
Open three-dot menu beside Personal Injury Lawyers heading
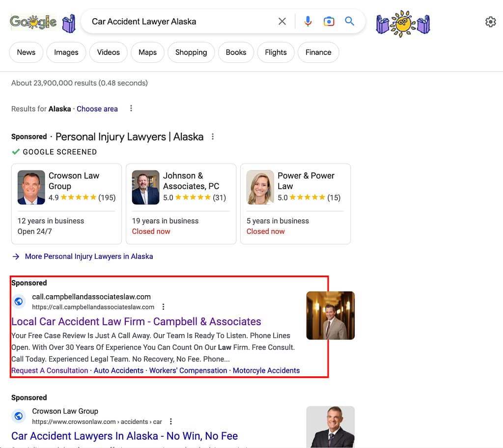[x=212, y=137]
